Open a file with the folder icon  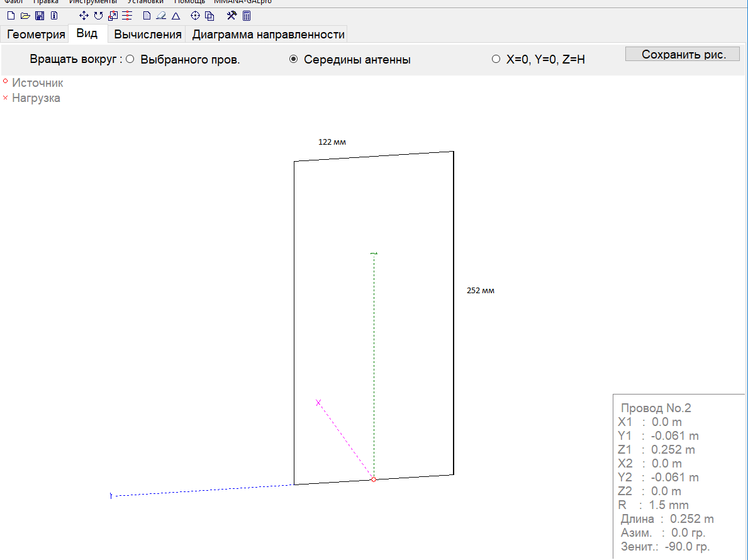tap(25, 16)
